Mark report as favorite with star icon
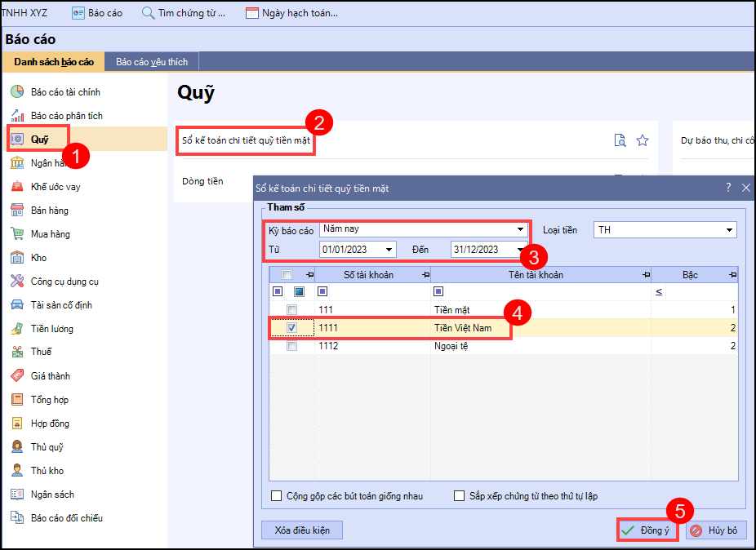The width and height of the screenshot is (756, 550). click(643, 140)
